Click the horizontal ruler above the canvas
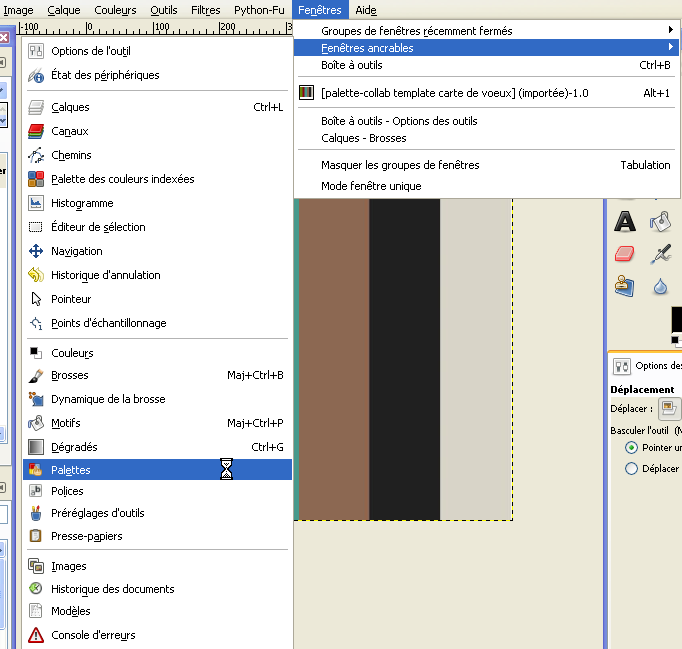 [155, 28]
